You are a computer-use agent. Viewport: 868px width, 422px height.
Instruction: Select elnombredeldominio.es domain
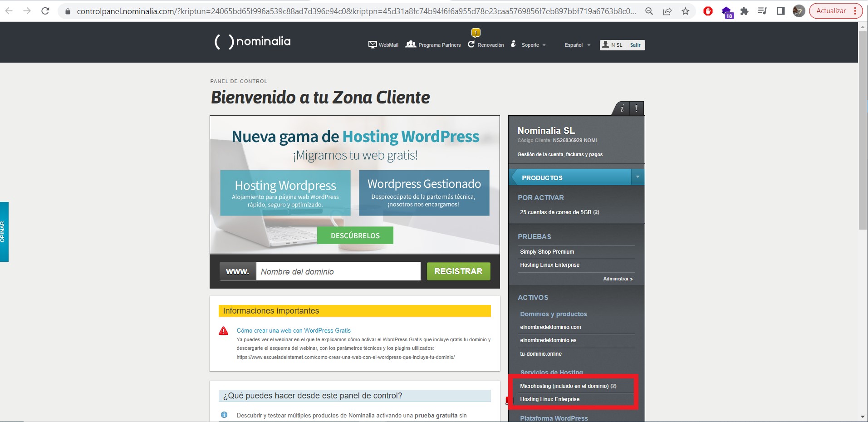(x=548, y=340)
